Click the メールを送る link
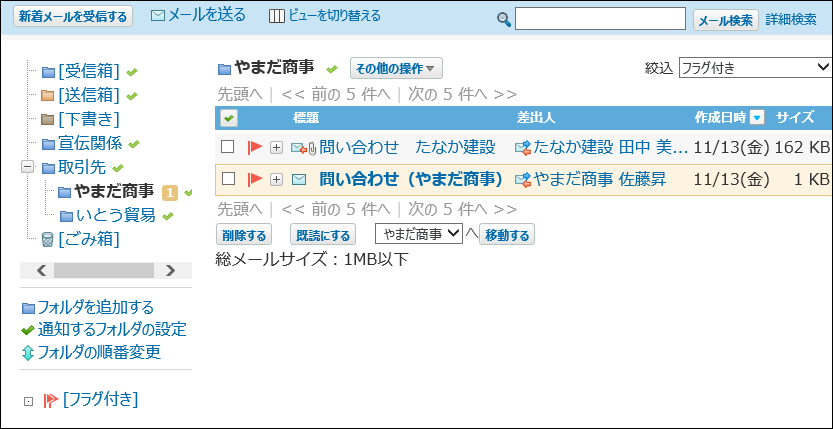This screenshot has width=833, height=429. (207, 15)
